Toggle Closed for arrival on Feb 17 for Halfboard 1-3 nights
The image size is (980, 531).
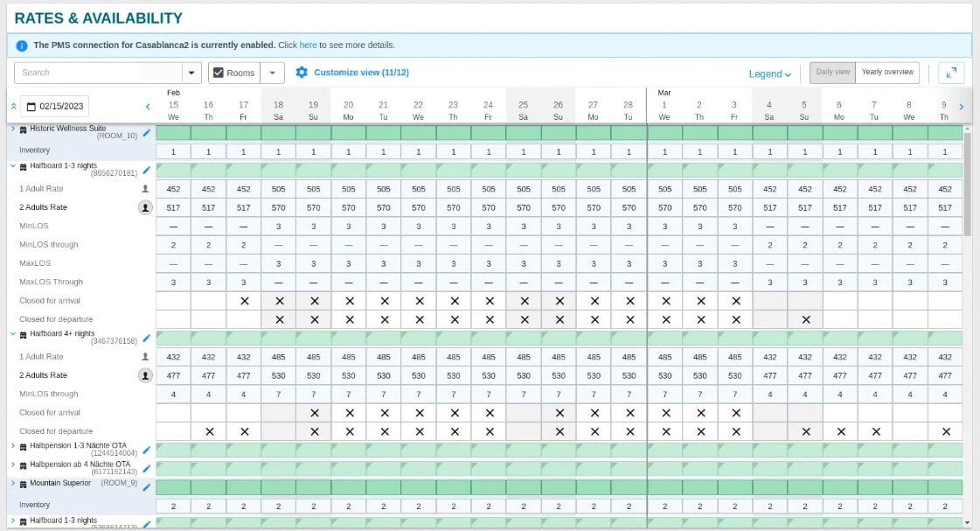click(244, 301)
